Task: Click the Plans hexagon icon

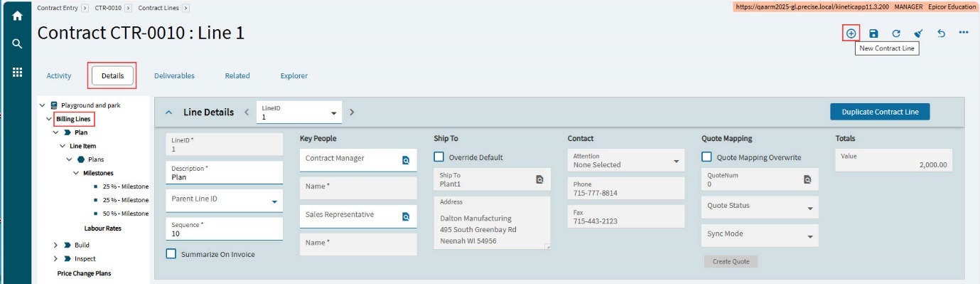Action: (x=80, y=159)
